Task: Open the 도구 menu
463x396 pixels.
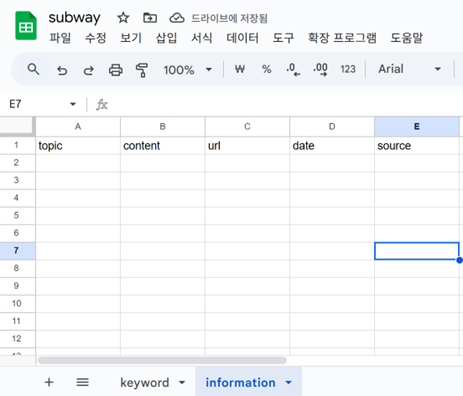Action: pos(283,38)
